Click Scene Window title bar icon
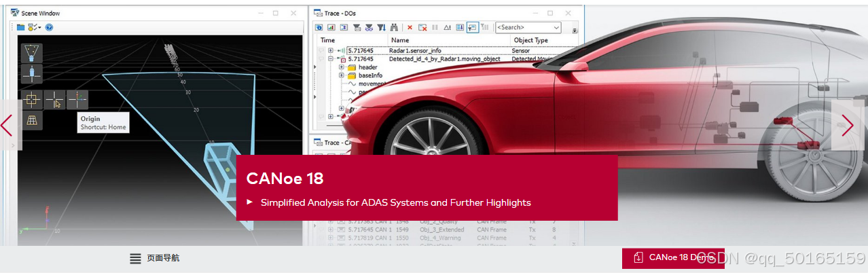868x273 pixels. point(15,12)
